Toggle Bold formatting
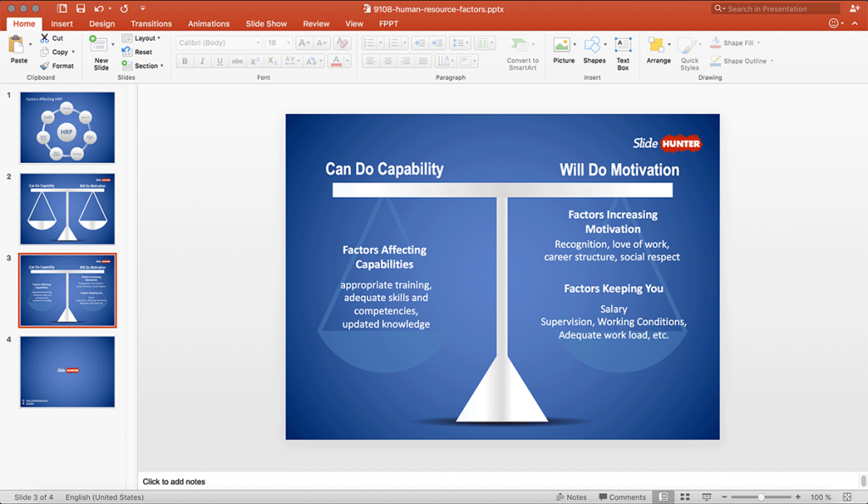The height and width of the screenshot is (504, 868). pyautogui.click(x=184, y=61)
